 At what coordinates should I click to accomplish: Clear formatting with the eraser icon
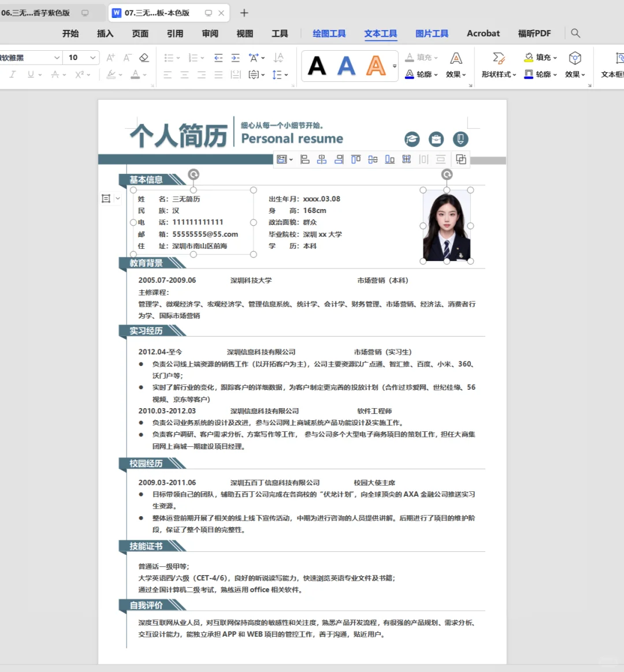144,57
